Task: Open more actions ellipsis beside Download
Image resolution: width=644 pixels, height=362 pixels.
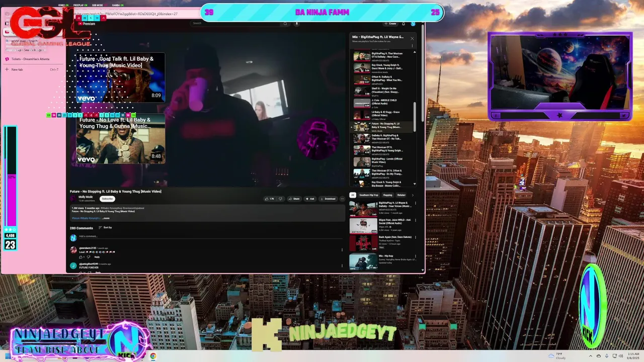Action: pyautogui.click(x=342, y=199)
